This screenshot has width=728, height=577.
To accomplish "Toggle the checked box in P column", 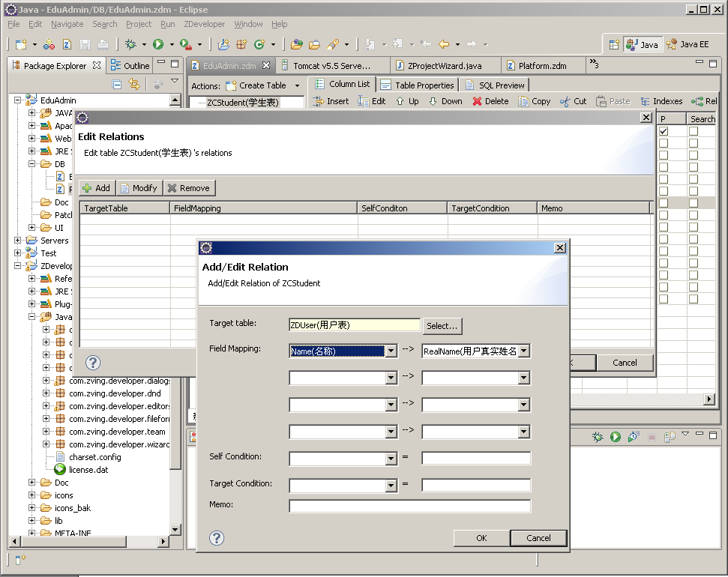I will [664, 132].
